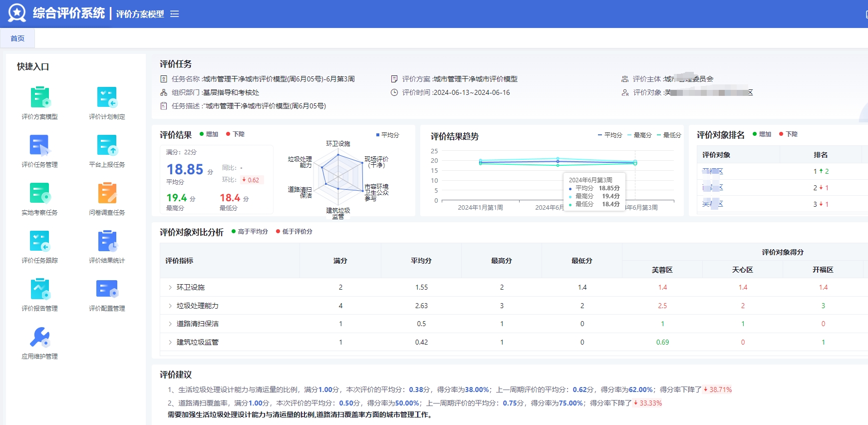Toggle the 最低分 legend in trend chart

tap(669, 135)
